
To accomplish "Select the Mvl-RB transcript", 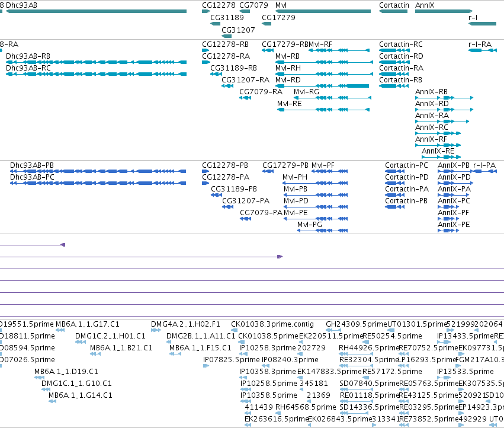I will tap(325, 62).
